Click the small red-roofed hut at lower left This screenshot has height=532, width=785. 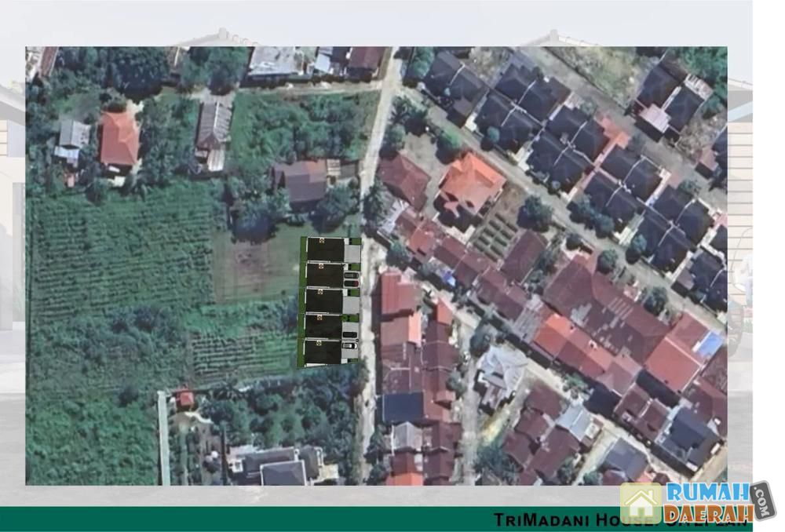(185, 399)
